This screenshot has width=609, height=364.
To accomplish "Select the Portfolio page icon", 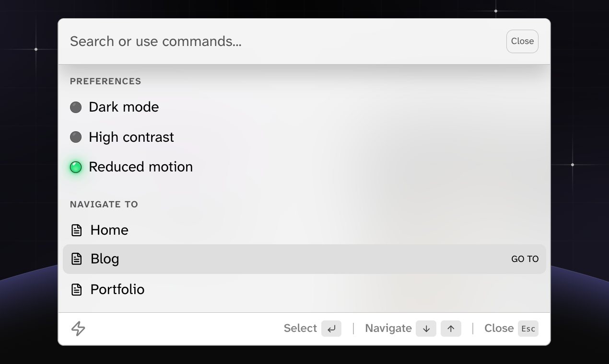I will click(x=77, y=289).
